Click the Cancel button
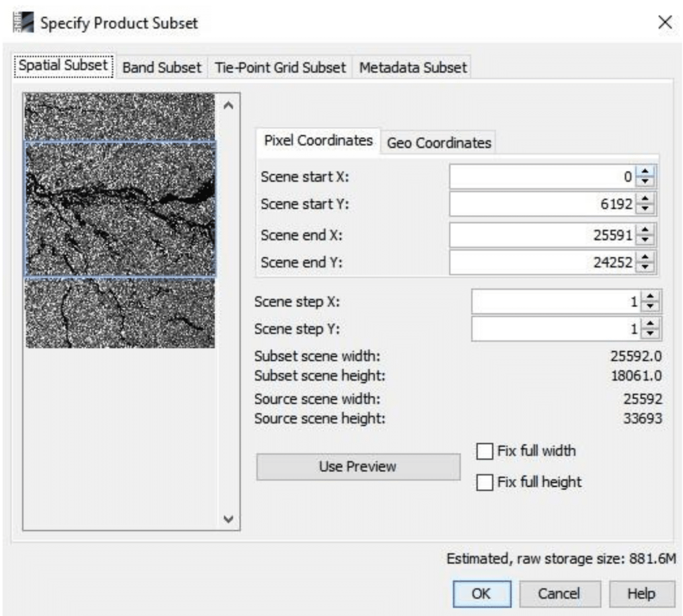 [x=560, y=594]
